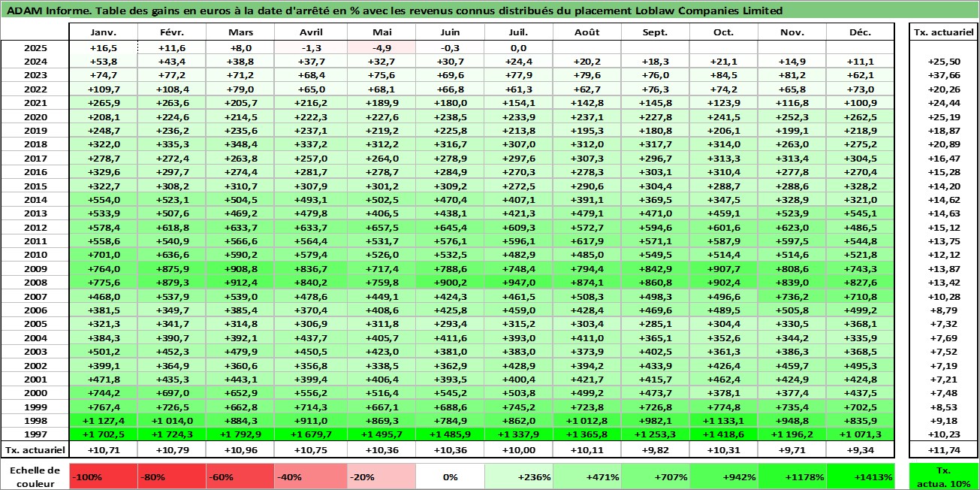Select the +1178% color scale swatch
Viewport: 980px width, 490px height.
click(x=792, y=476)
